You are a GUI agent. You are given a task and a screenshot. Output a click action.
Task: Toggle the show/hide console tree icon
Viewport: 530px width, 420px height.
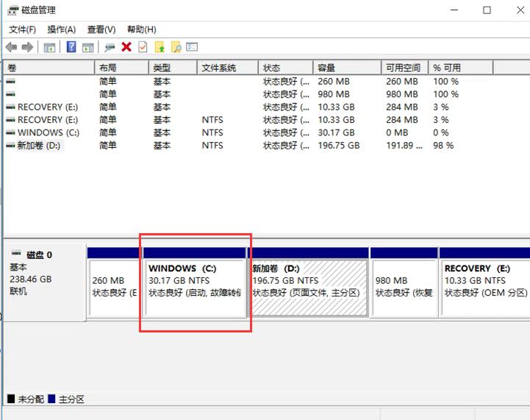[x=49, y=48]
